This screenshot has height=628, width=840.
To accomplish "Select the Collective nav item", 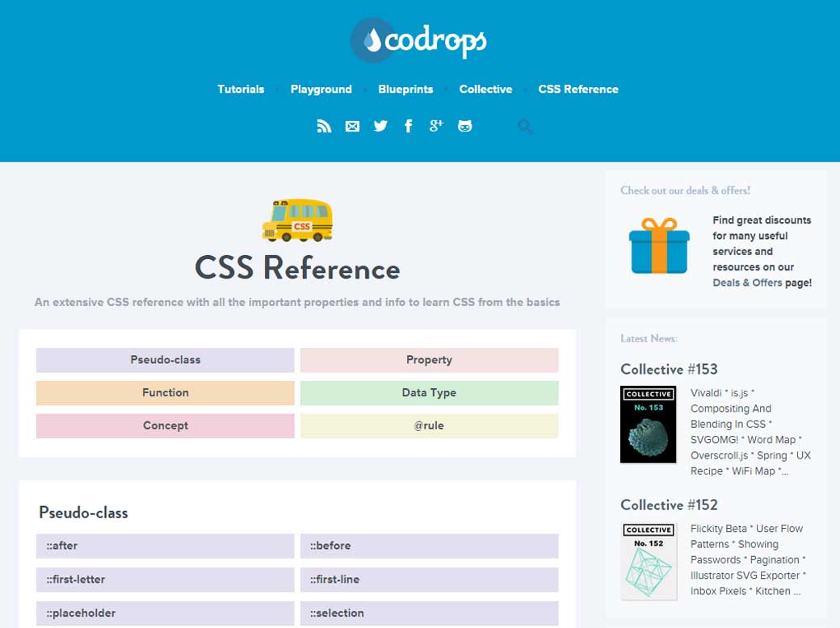I will [x=485, y=89].
